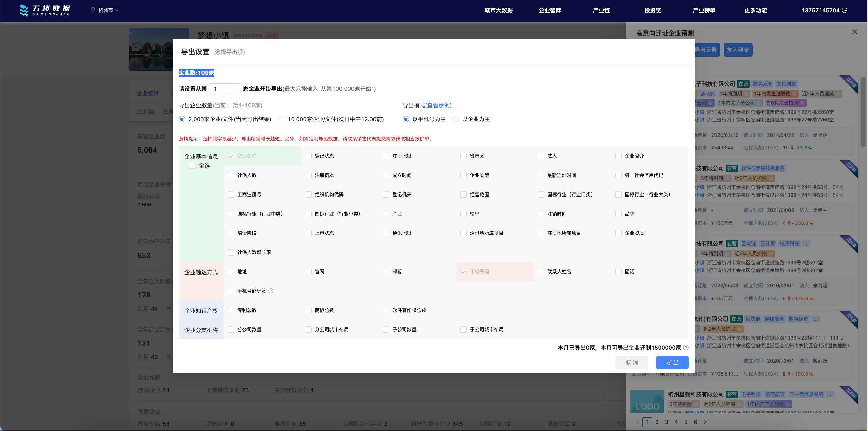Viewport: 868px width, 431px height.
Task: Choose 10,000家企业/文件 radio option
Action: [281, 119]
